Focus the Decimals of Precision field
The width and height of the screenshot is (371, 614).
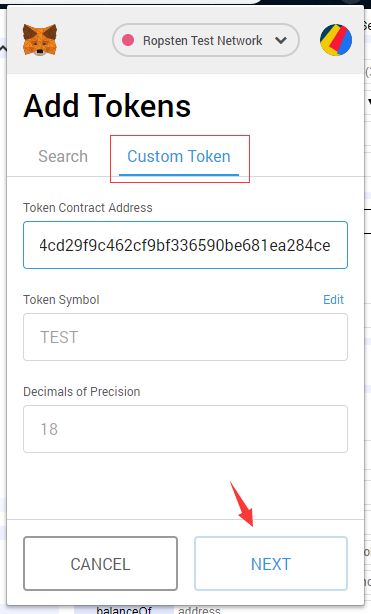(185, 429)
